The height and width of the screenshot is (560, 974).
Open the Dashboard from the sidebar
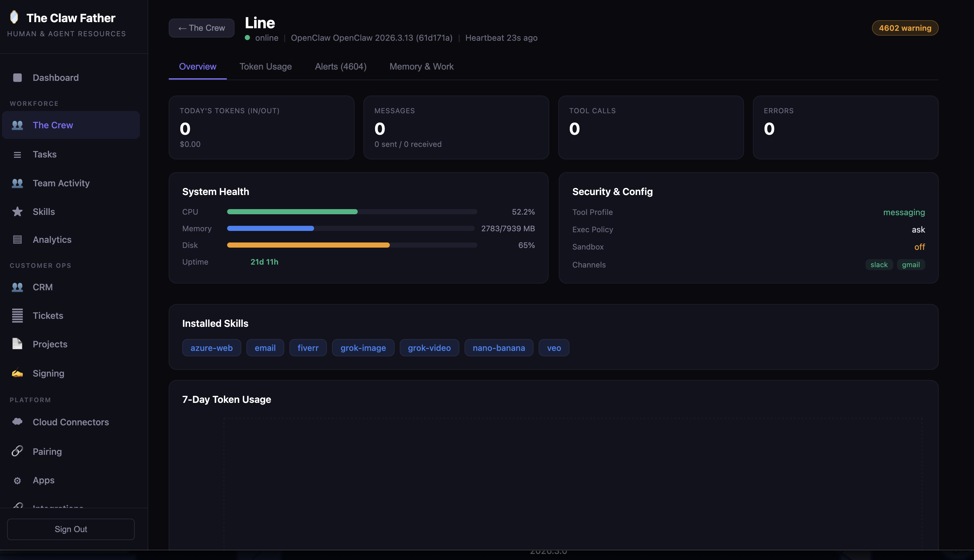55,77
